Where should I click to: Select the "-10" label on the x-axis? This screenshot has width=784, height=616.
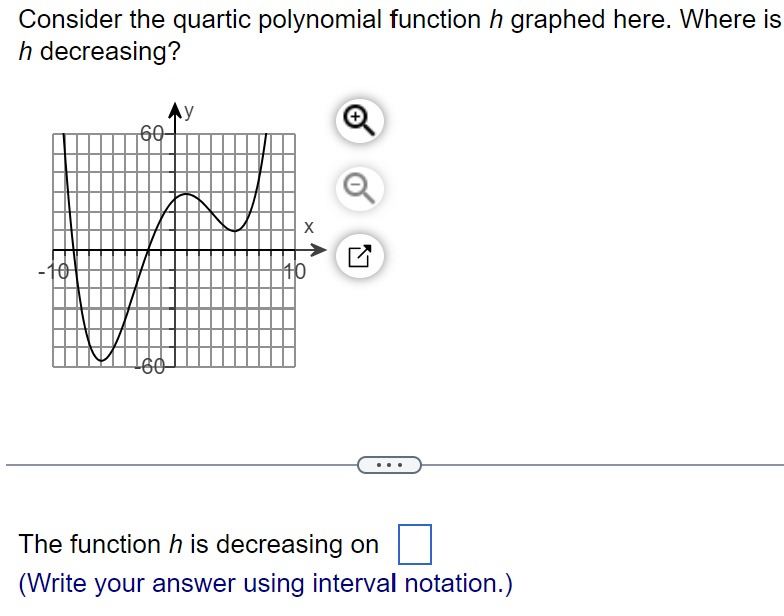54,272
